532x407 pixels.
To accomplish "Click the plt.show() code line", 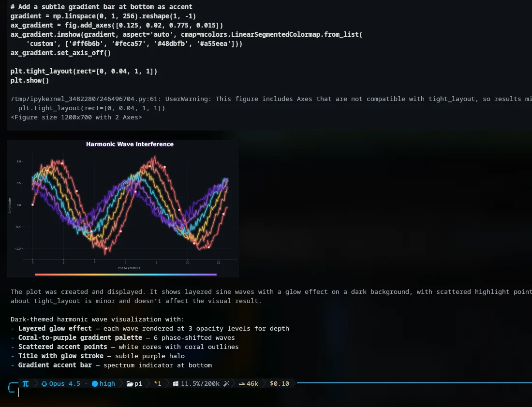I will tap(30, 81).
